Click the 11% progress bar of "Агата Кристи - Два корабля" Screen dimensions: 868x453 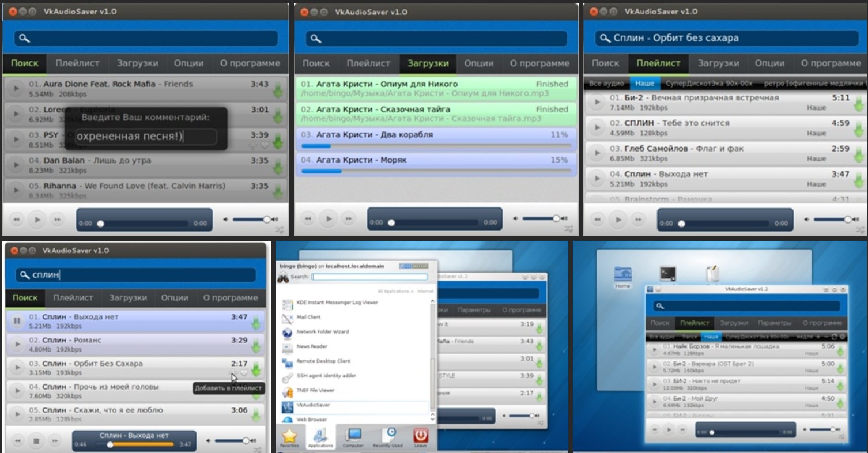(x=436, y=146)
